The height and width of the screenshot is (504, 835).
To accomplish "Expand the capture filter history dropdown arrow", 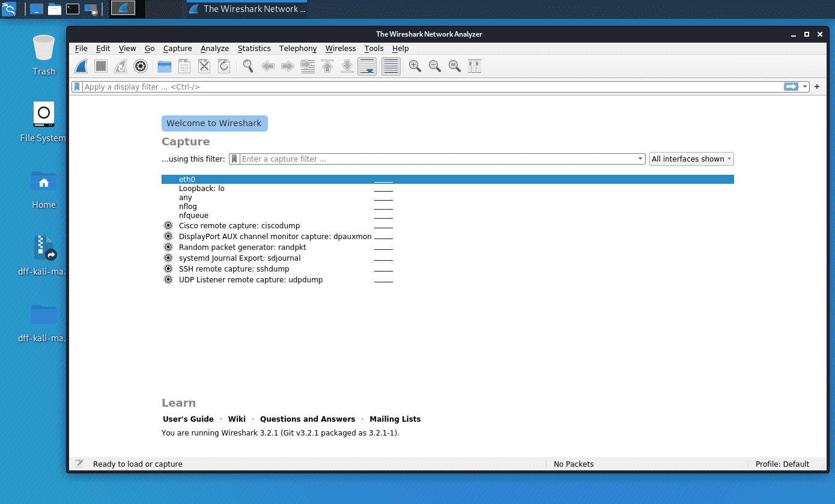I will (x=640, y=159).
